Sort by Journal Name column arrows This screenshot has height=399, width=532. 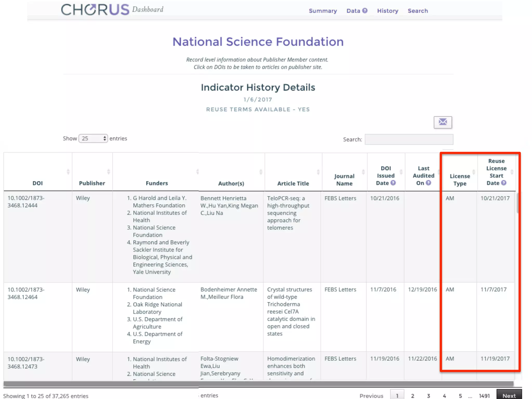tap(363, 172)
